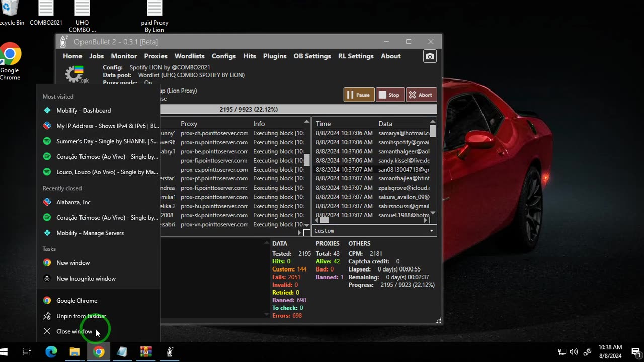
Task: Click the log list horizontal scroll left arrow
Action: click(317, 220)
